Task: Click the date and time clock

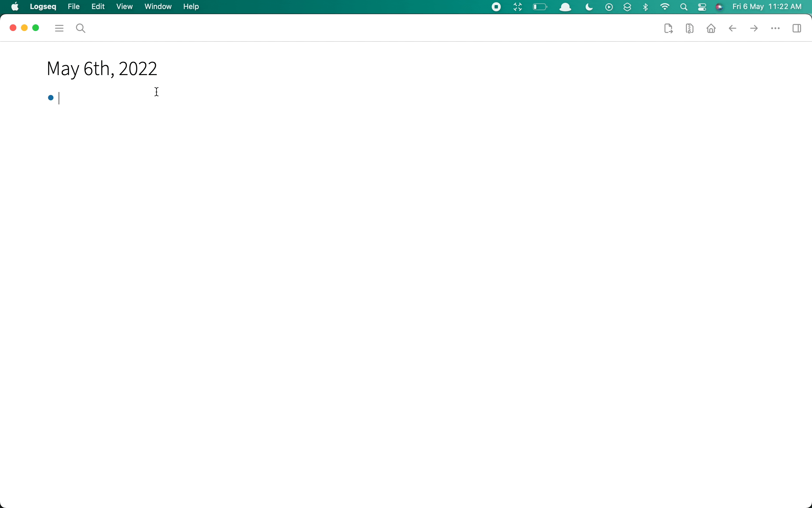Action: [x=767, y=7]
